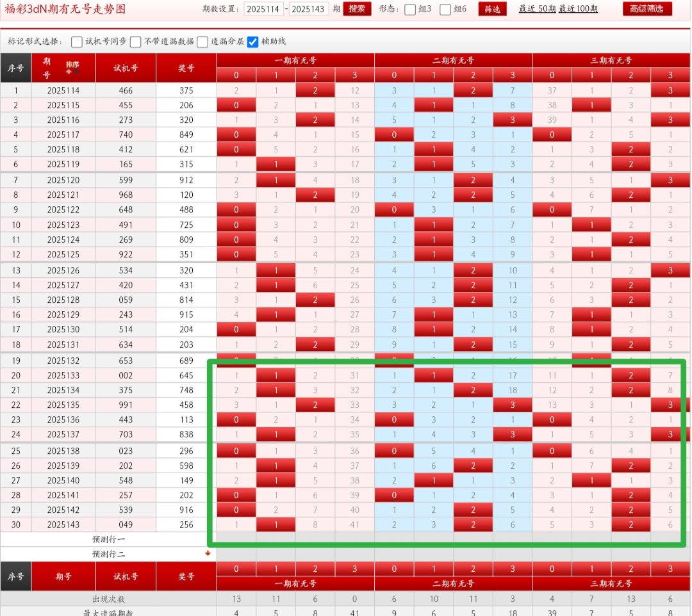Screen dimensions: 692x616
Task: Click the 预测行一 row label
Action: [x=108, y=539]
